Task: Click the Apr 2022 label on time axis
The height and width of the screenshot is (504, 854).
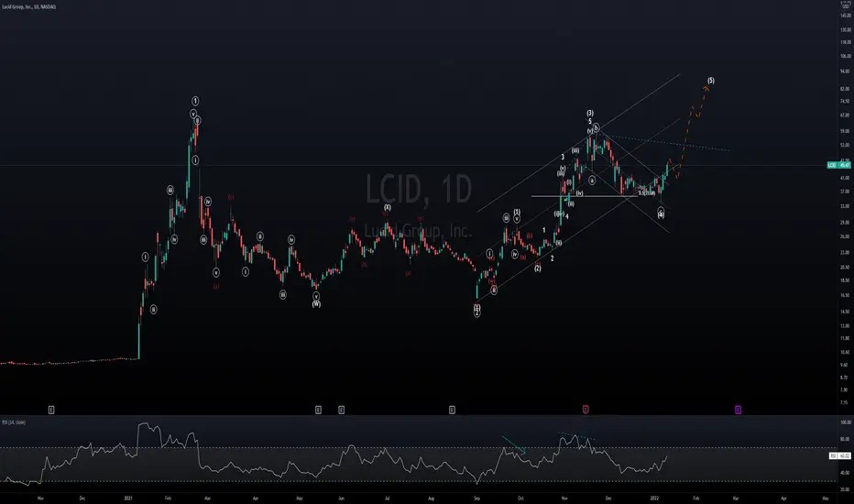Action: pos(783,498)
